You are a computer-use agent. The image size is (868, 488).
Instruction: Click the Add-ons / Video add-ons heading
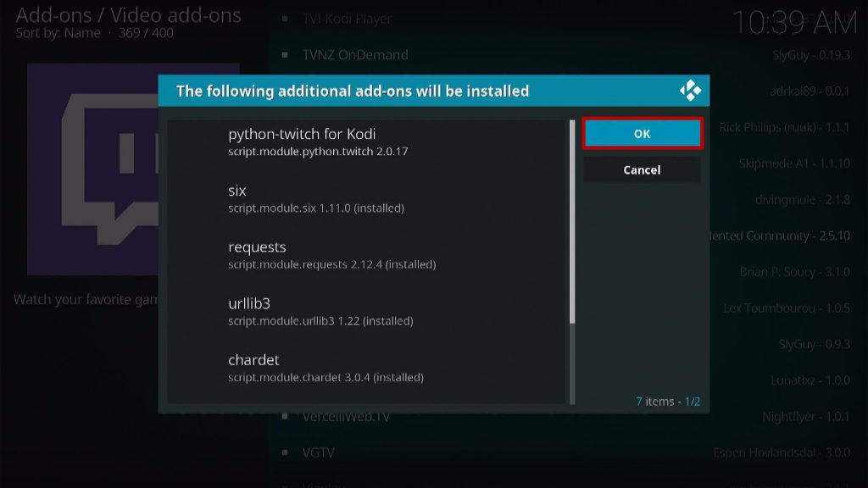pos(129,15)
